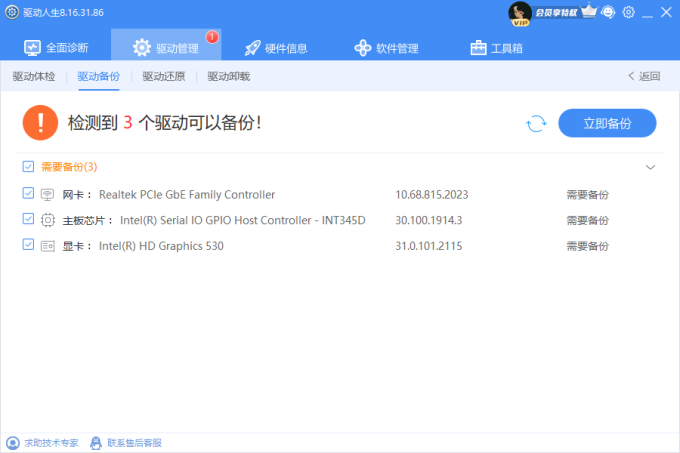This screenshot has width=680, height=453.
Task: Switch to 驱动管理 tab
Action: pos(166,45)
